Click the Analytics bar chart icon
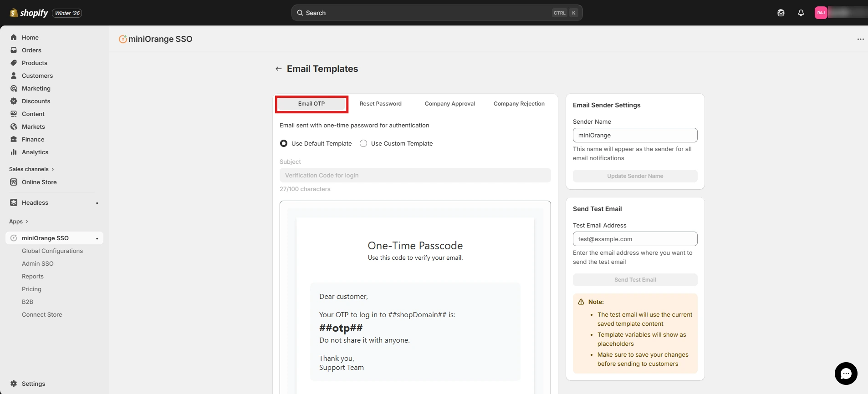Screen dimensions: 868x394 pos(14,152)
